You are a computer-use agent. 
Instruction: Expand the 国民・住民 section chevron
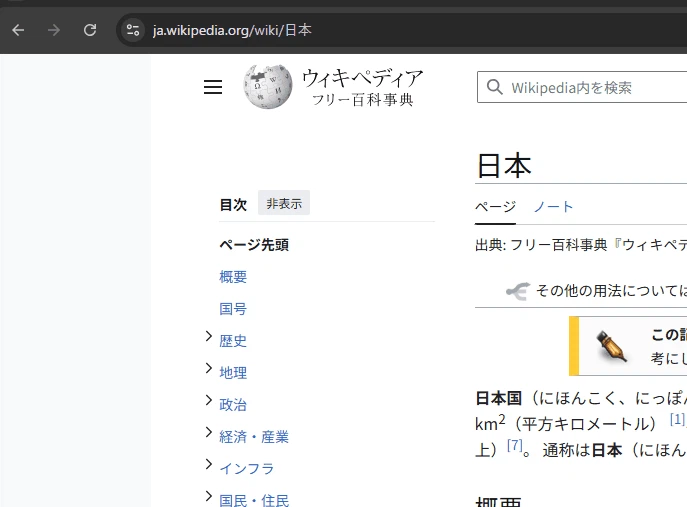(x=209, y=496)
